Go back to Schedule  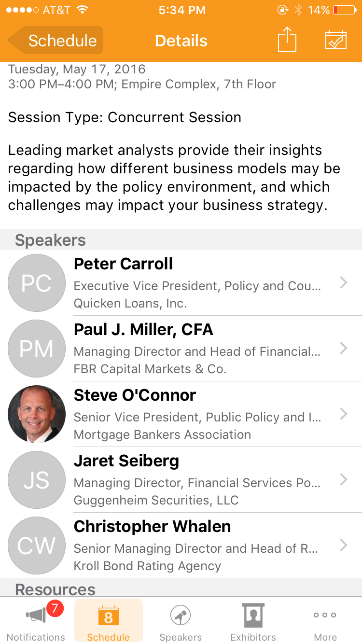point(56,41)
